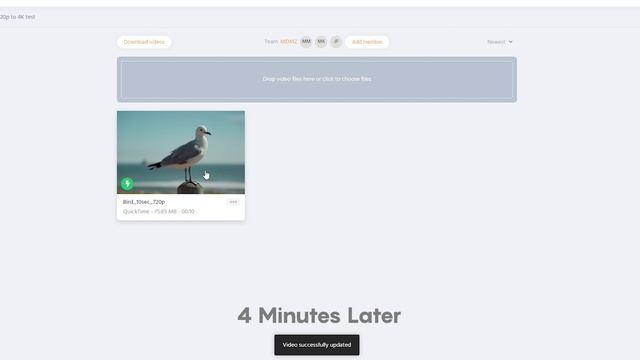Screen dimensions: 640x360
Task: Click the 720p to 4K test title
Action: pos(17,17)
